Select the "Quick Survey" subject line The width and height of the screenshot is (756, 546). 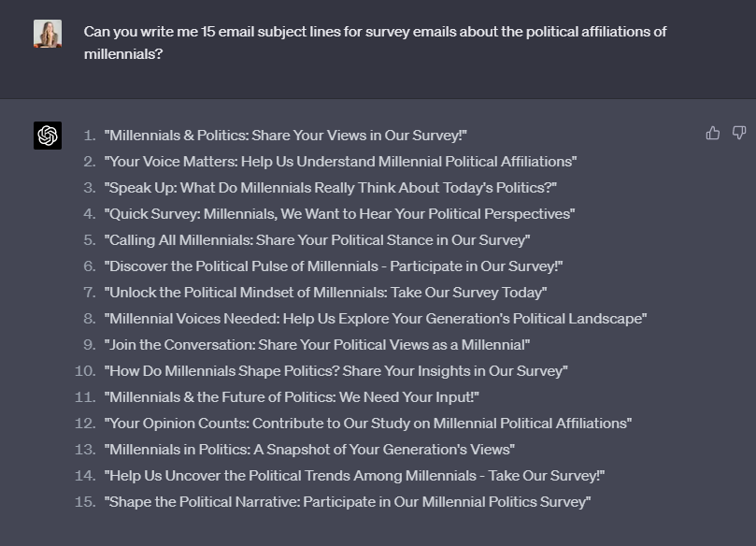pyautogui.click(x=339, y=214)
